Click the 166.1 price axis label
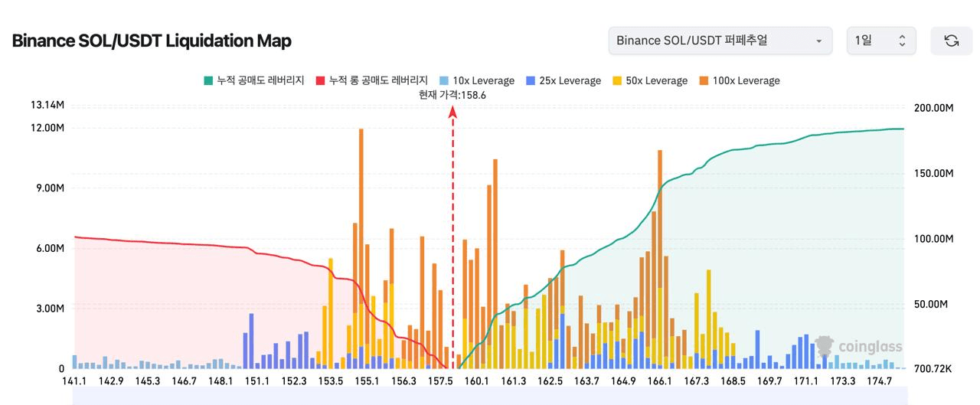Screen dimensions: 980x405 tap(660, 381)
